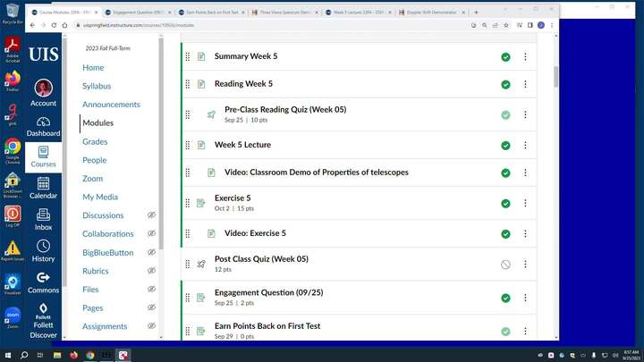The image size is (644, 362).
Task: Toggle the published checkmark for Exercise 5
Action: (505, 204)
